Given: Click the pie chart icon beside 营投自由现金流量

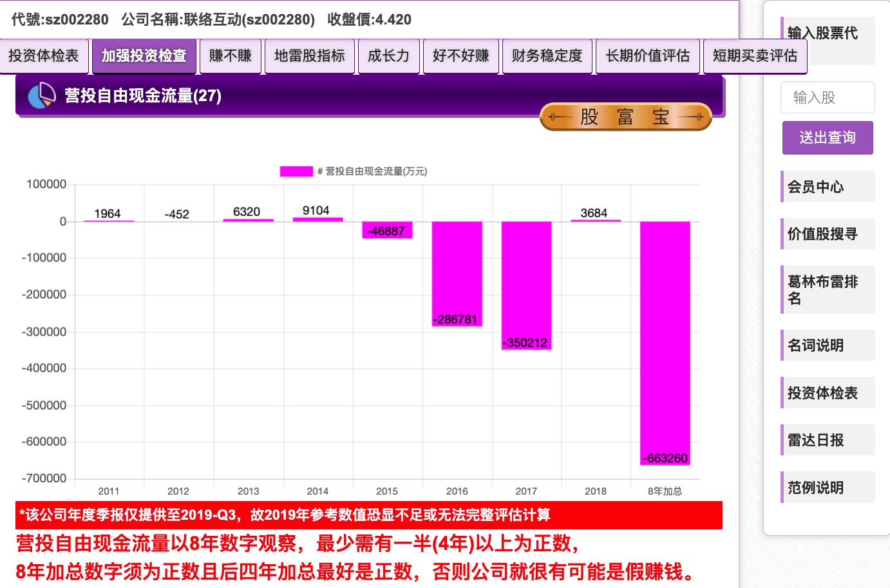Looking at the screenshot, I should pyautogui.click(x=42, y=96).
